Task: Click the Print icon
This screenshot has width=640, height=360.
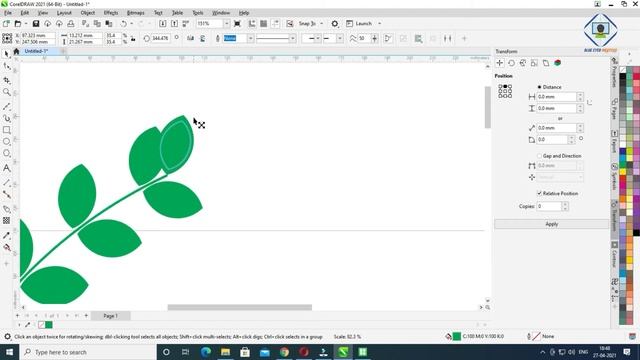Action: tap(71, 24)
